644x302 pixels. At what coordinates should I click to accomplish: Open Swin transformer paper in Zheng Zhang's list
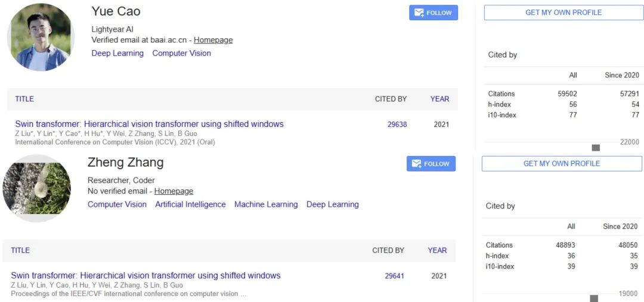click(145, 276)
